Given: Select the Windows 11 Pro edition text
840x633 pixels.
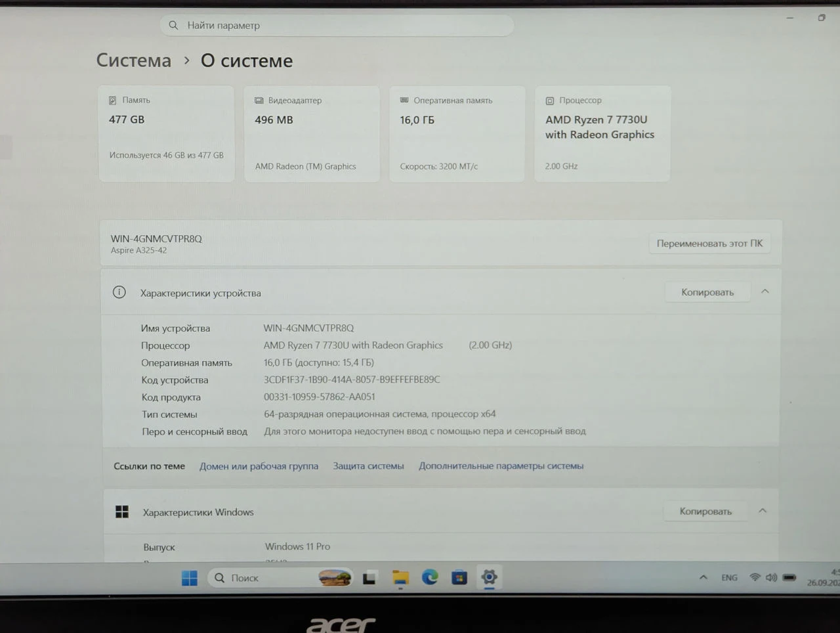Looking at the screenshot, I should pos(297,546).
